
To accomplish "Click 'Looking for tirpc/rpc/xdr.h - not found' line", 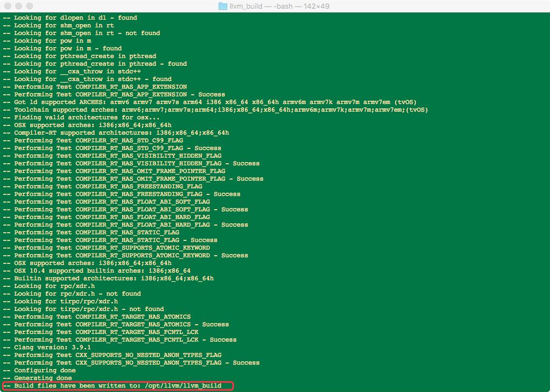I will (x=83, y=309).
